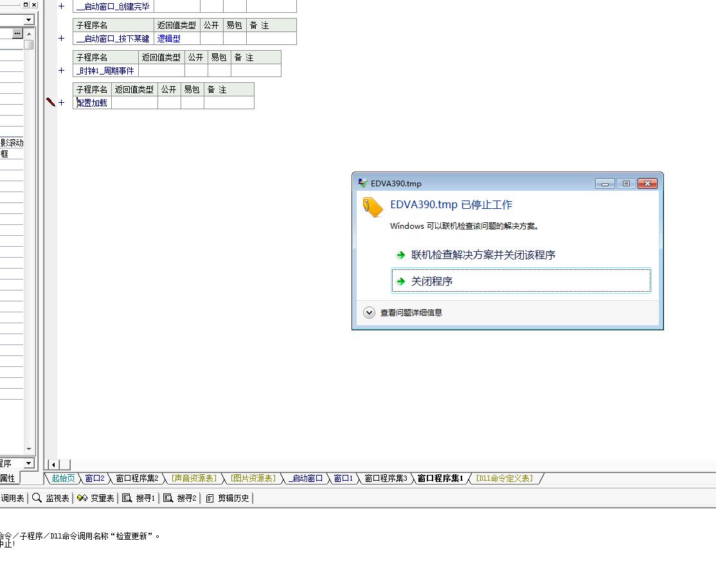Select the __启动窗口_创建完毕 name cell
716x588 pixels.
click(113, 6)
